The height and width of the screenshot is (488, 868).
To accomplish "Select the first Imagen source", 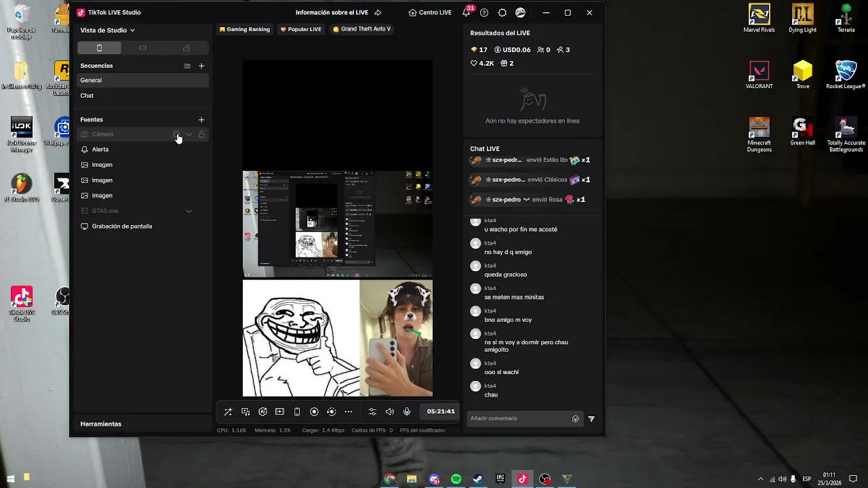I will pos(142,165).
